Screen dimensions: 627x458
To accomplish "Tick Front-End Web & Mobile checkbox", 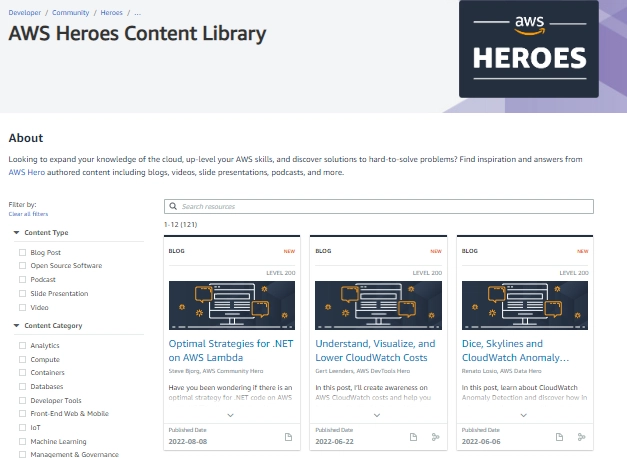I will (22, 414).
